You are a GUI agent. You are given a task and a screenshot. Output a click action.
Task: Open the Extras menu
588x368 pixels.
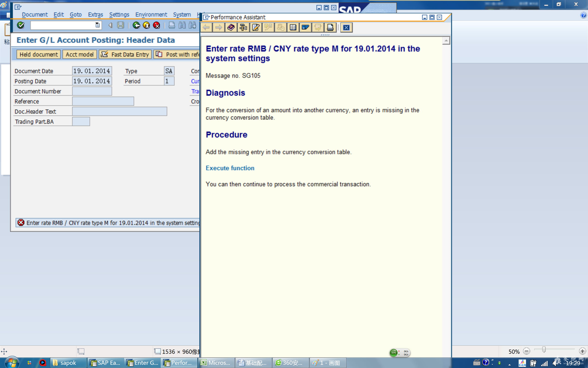[96, 14]
